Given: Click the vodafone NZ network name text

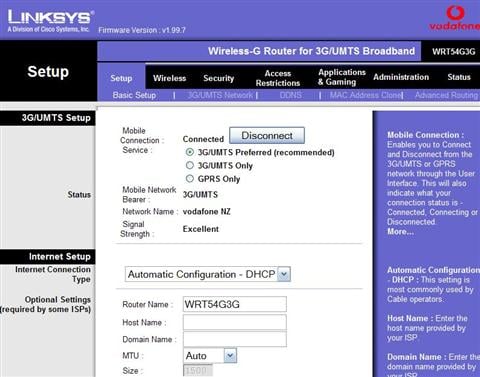Looking at the screenshot, I should (206, 212).
